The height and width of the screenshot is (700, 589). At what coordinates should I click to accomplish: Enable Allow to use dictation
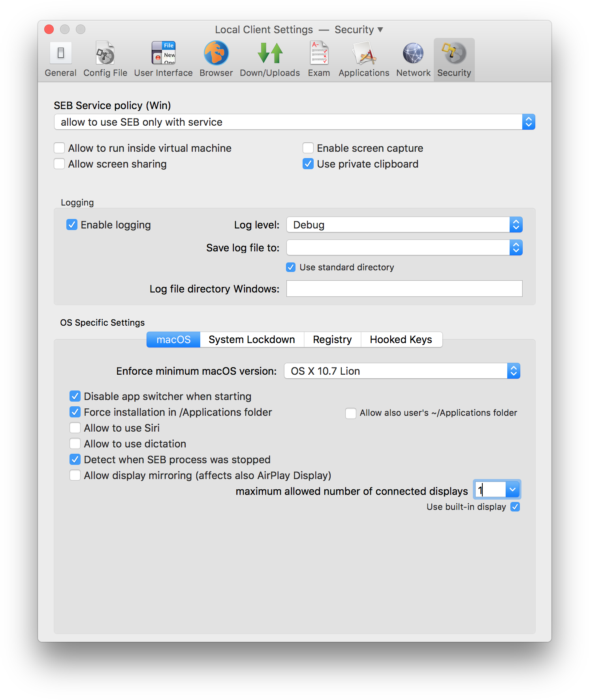(75, 443)
